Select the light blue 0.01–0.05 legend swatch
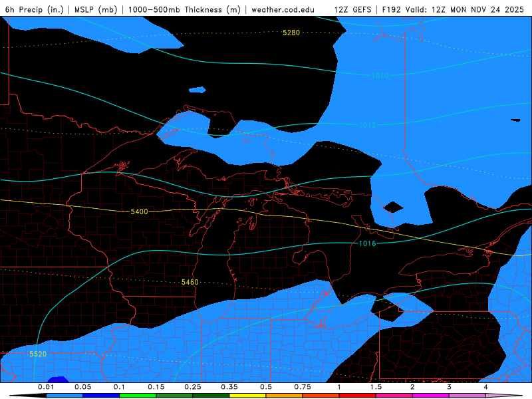The height and width of the screenshot is (399, 532). coord(65,396)
